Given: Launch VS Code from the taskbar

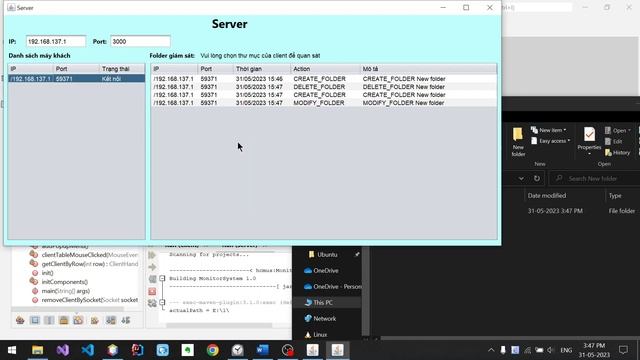Looking at the screenshot, I should pyautogui.click(x=88, y=350).
